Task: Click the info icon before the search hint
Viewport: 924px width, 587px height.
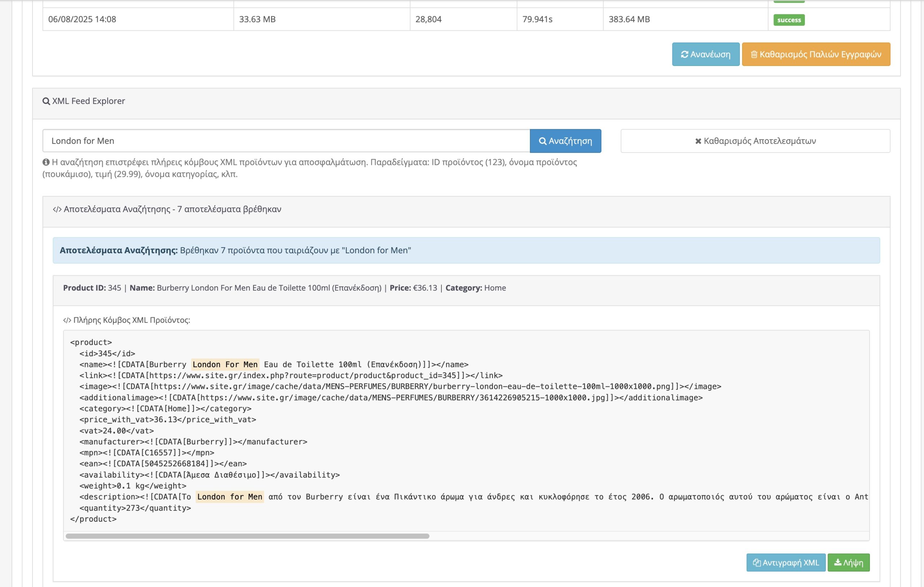Action: (46, 162)
